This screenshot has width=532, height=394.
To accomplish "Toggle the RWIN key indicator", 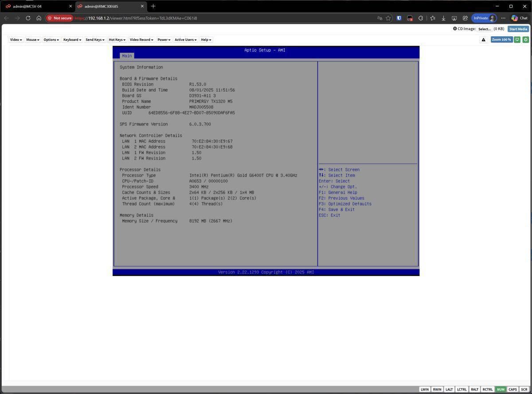I will (x=437, y=389).
